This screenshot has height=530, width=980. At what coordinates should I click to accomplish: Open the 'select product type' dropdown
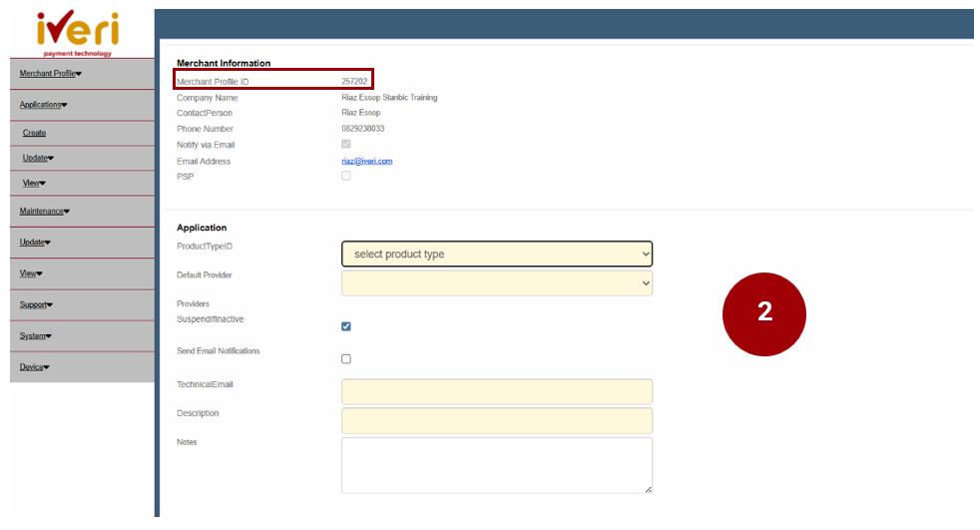tap(497, 254)
